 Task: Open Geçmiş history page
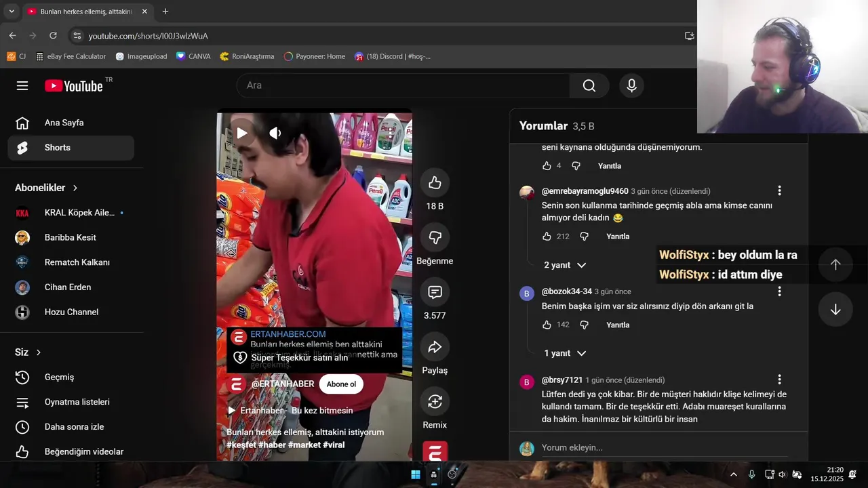[x=71, y=377]
